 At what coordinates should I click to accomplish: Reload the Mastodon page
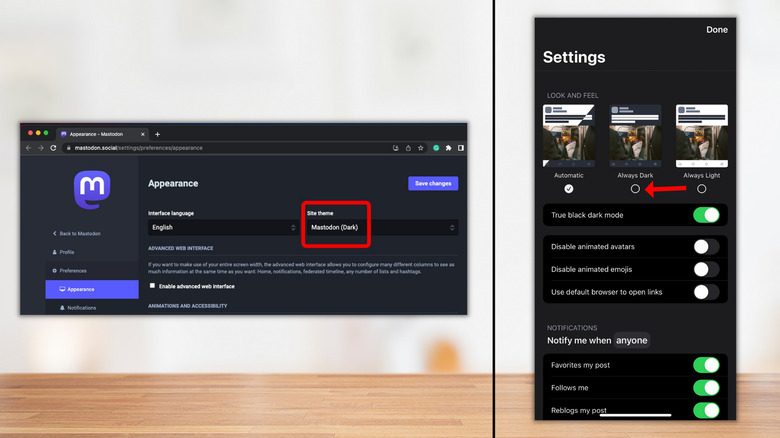coord(53,148)
